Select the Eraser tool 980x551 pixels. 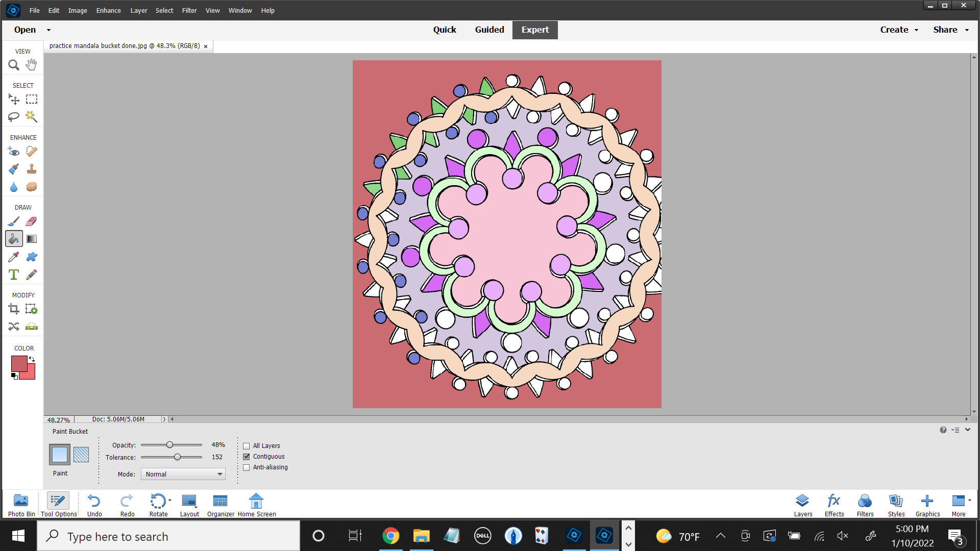(x=31, y=221)
